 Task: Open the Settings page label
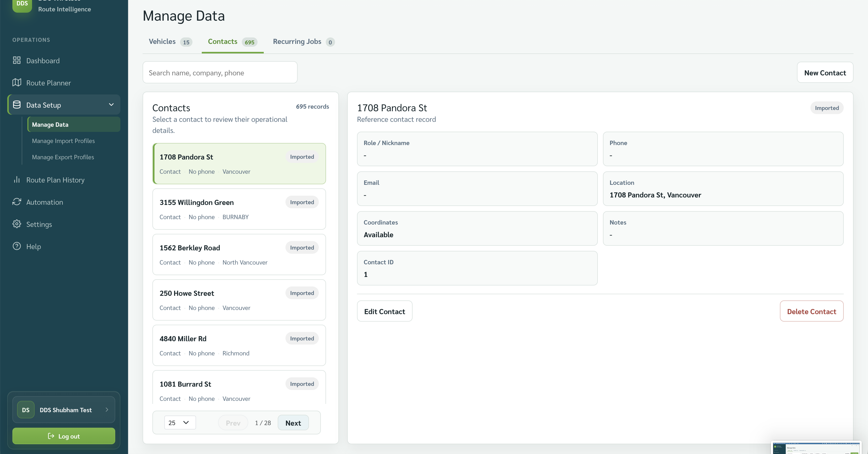click(39, 225)
